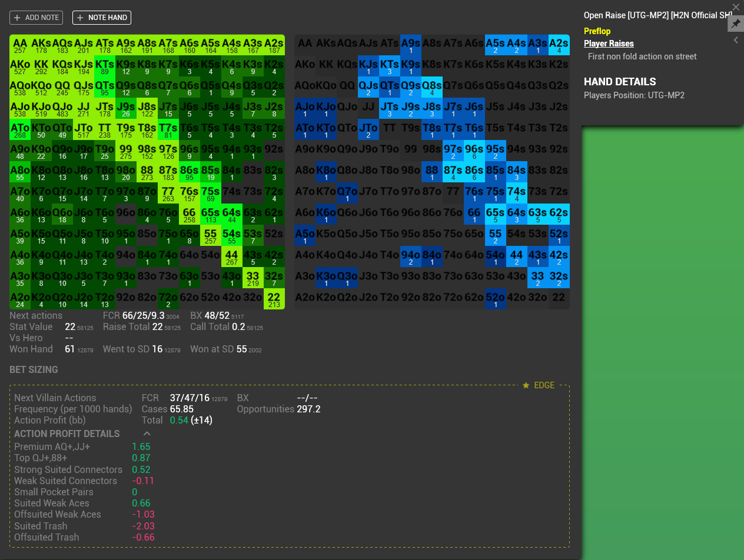744x560 pixels.
Task: Select the ATo cell in green matrix
Action: coord(20,130)
